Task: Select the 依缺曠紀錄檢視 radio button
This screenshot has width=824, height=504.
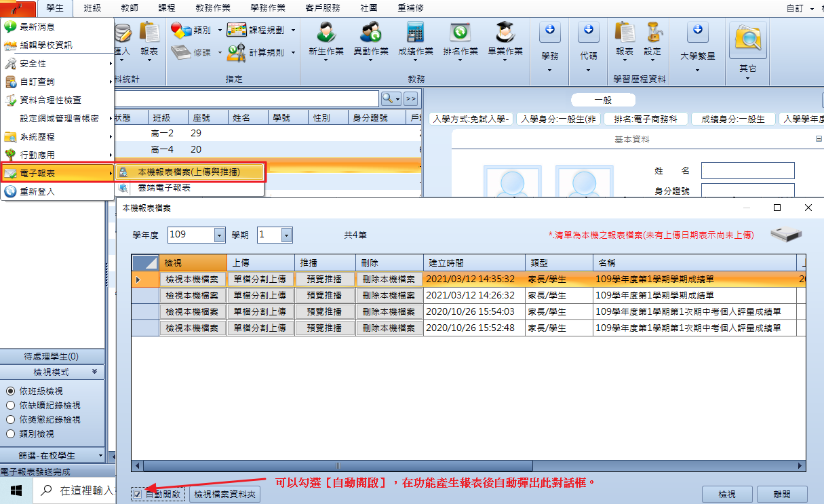Action: pyautogui.click(x=10, y=406)
